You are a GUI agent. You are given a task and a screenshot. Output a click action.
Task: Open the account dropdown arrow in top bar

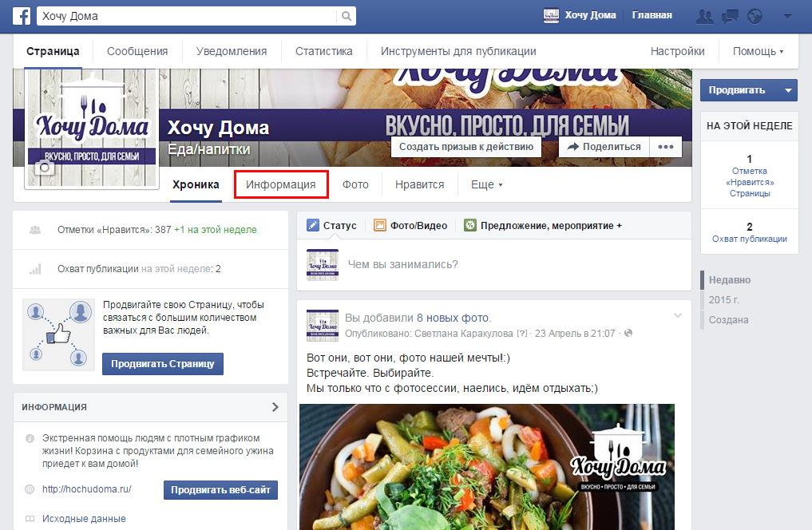pyautogui.click(x=788, y=17)
